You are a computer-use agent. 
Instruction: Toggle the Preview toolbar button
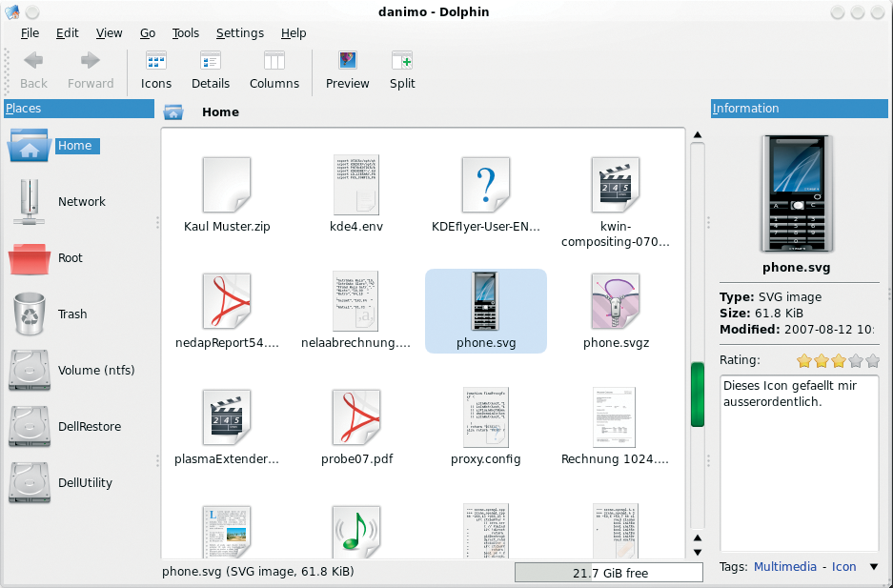348,71
